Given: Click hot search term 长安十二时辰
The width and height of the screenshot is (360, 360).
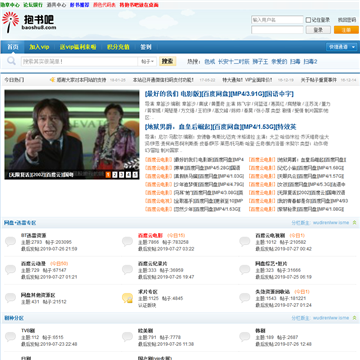Looking at the screenshot, I should (x=234, y=62).
